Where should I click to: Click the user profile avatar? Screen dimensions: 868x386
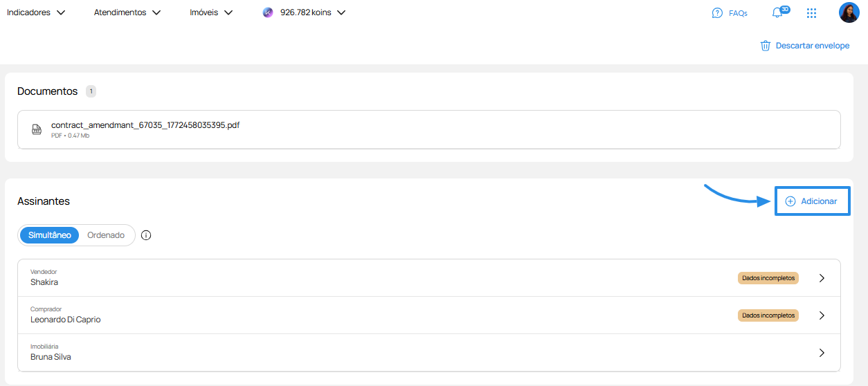tap(849, 12)
